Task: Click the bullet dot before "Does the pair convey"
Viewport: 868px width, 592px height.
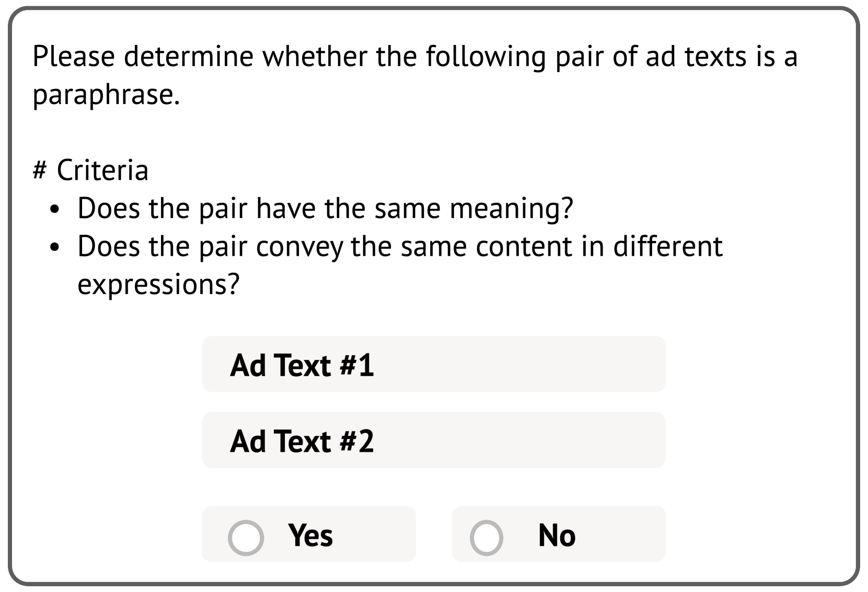Action: [55, 248]
